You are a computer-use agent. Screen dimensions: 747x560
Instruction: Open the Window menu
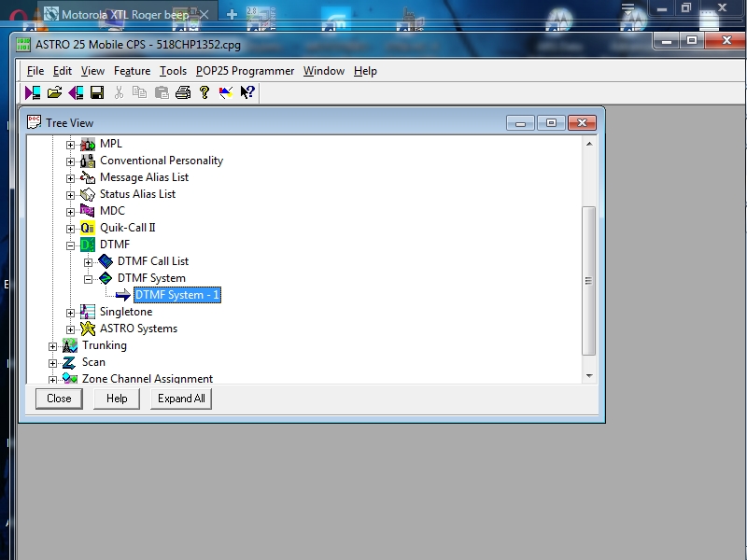point(324,71)
